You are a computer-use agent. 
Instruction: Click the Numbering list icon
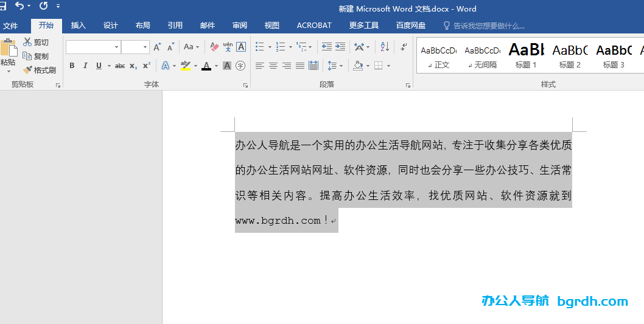tap(281, 47)
